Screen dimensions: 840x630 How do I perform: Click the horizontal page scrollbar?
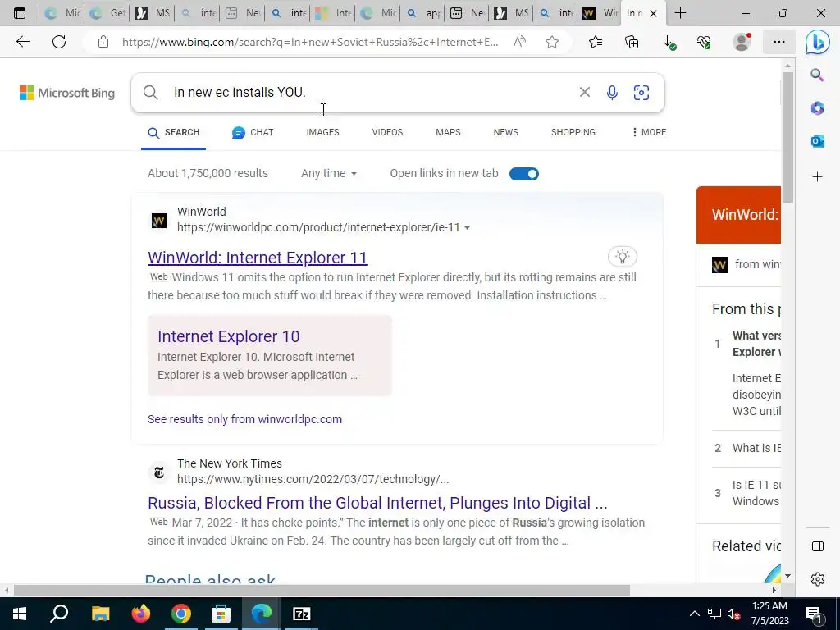(322, 591)
